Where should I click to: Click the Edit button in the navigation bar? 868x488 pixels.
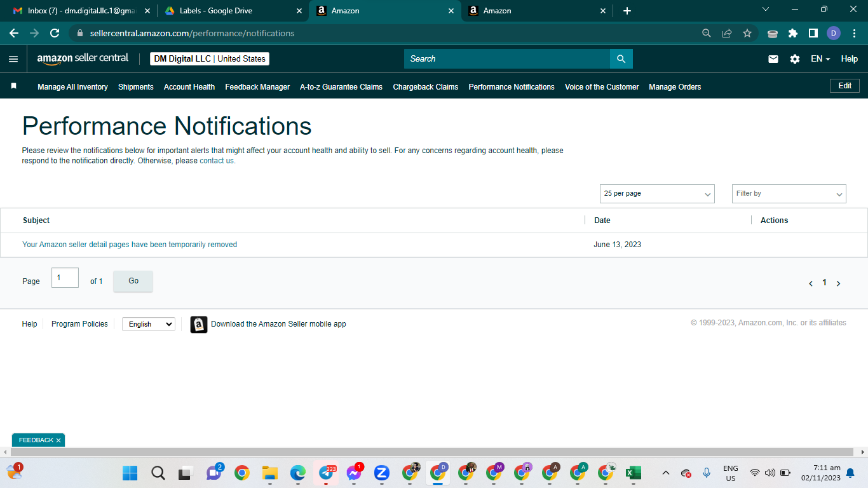844,86
